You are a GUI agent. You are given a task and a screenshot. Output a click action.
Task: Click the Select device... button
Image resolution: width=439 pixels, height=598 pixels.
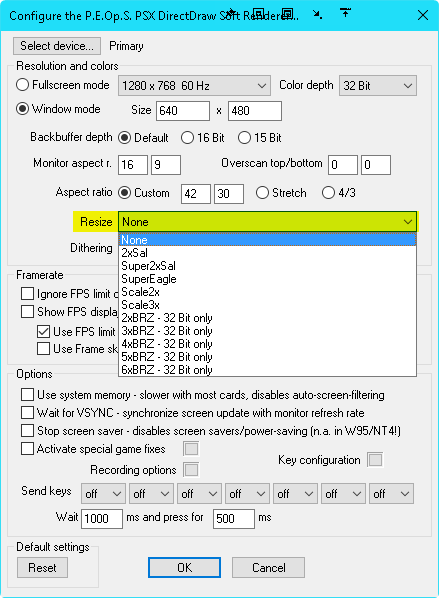(57, 46)
